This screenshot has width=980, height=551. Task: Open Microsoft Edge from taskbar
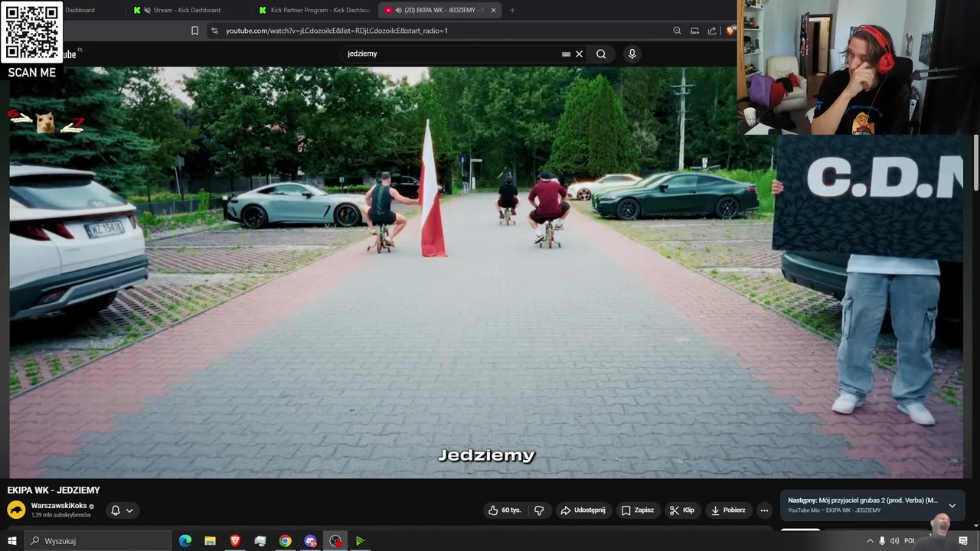tap(185, 541)
